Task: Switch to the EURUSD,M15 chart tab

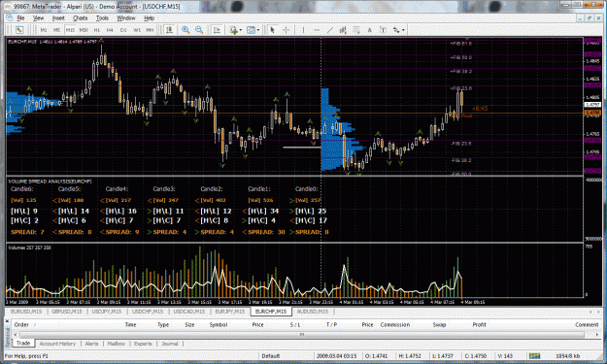Action: tap(26, 312)
